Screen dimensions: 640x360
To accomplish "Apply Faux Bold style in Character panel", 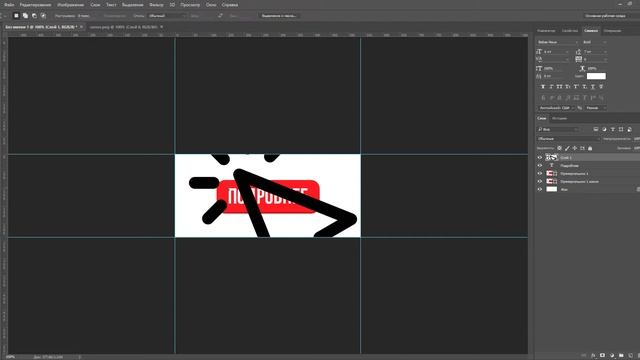I will pos(543,87).
